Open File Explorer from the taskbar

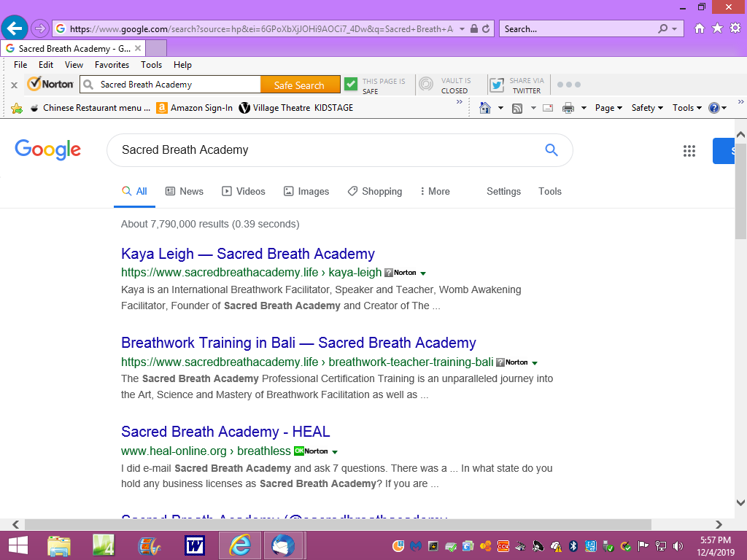59,545
